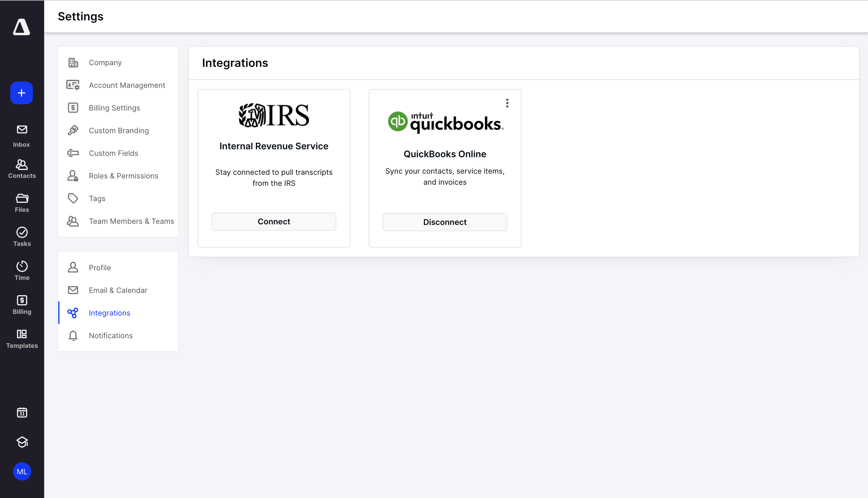Image resolution: width=868 pixels, height=498 pixels.
Task: Click the Billing Settings dollar icon
Action: [x=73, y=108]
